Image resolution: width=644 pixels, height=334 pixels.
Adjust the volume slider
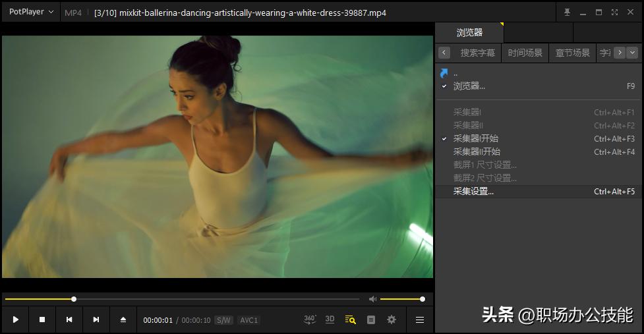point(403,299)
